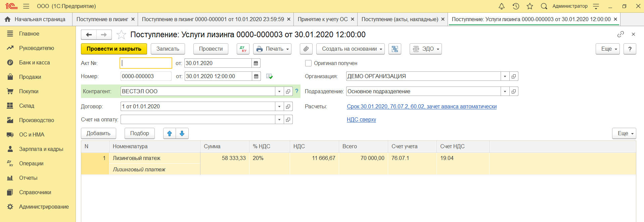Copy link to document icon

pyautogui.click(x=620, y=34)
